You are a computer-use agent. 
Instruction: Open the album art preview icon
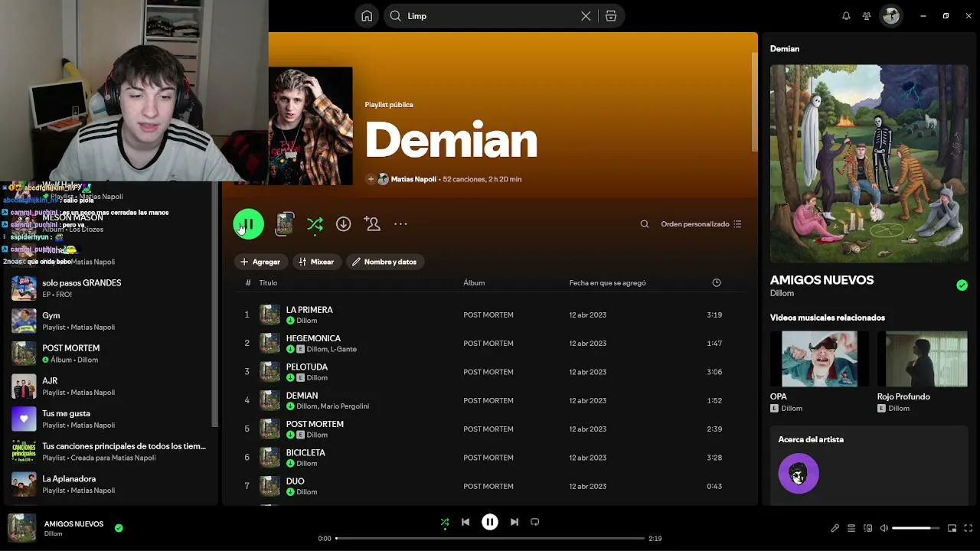tap(285, 224)
